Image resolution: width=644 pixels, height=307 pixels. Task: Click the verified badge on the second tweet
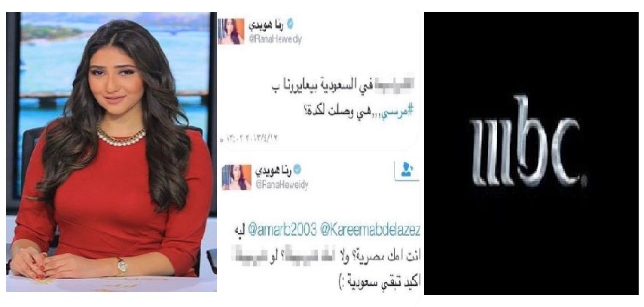point(297,170)
